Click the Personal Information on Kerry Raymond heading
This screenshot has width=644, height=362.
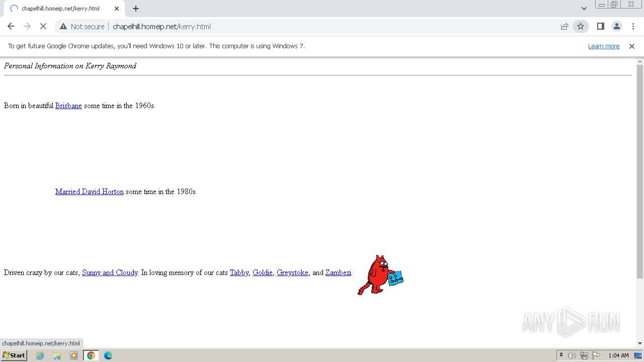(70, 66)
